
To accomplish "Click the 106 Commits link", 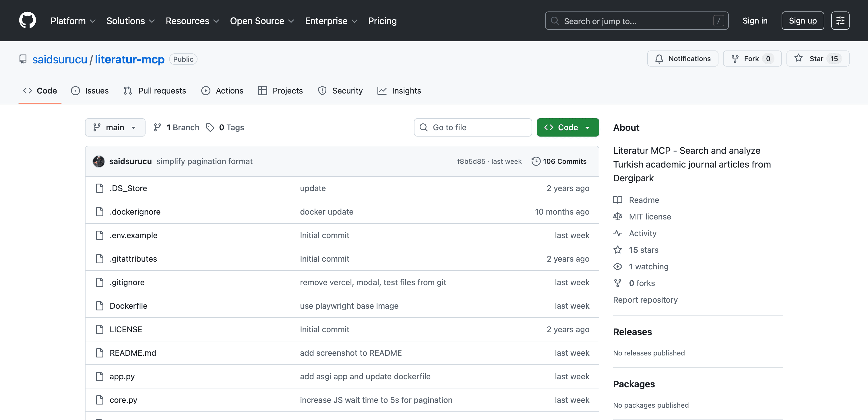I will coord(559,161).
